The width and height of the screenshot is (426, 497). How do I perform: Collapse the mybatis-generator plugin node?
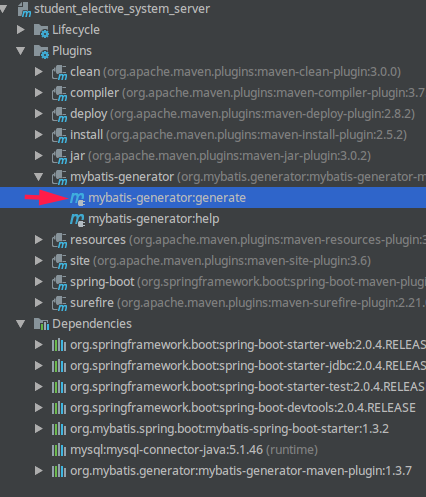pyautogui.click(x=39, y=177)
